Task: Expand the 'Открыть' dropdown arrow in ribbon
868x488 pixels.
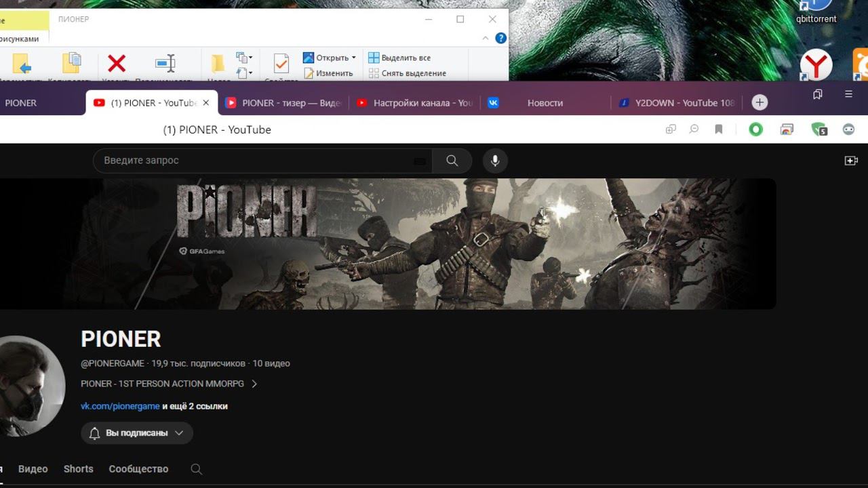Action: 353,58
